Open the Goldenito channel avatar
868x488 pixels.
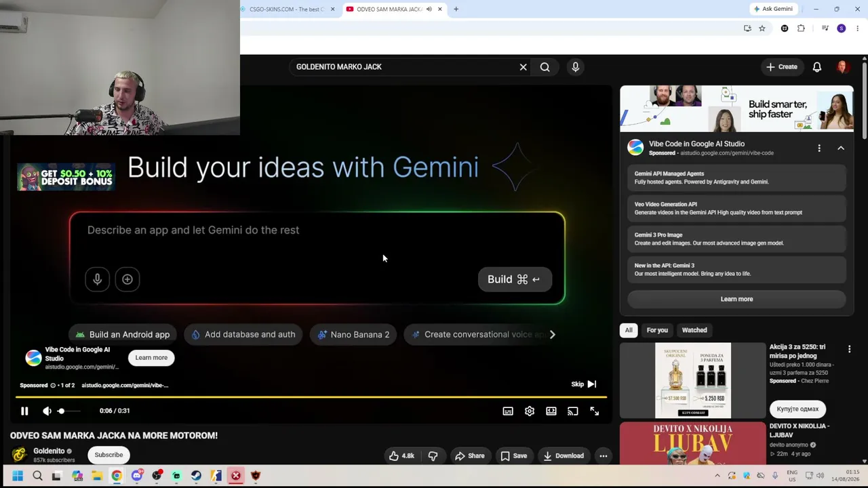19,455
